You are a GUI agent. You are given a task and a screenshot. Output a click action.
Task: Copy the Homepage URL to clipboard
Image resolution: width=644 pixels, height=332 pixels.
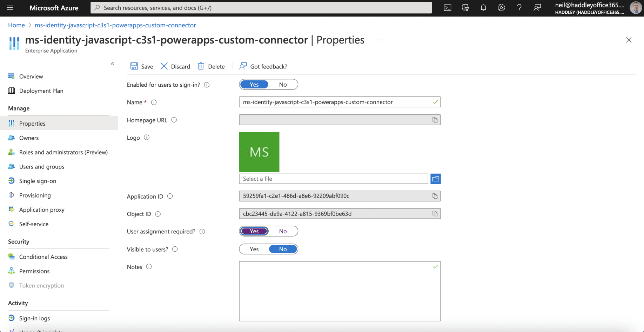[435, 120]
